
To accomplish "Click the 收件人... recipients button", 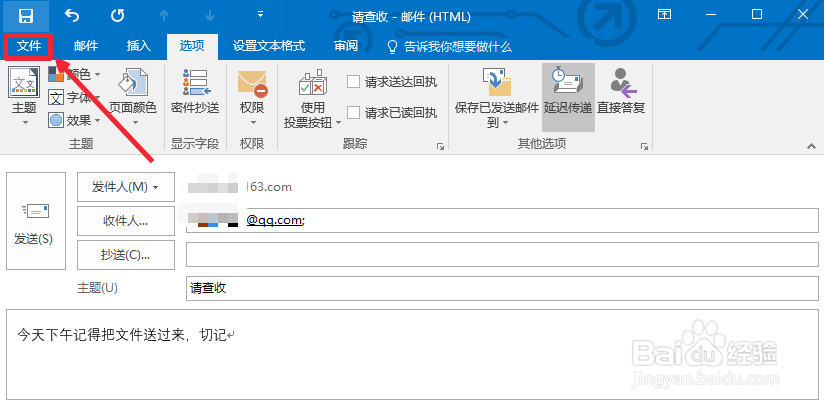I will (x=125, y=220).
